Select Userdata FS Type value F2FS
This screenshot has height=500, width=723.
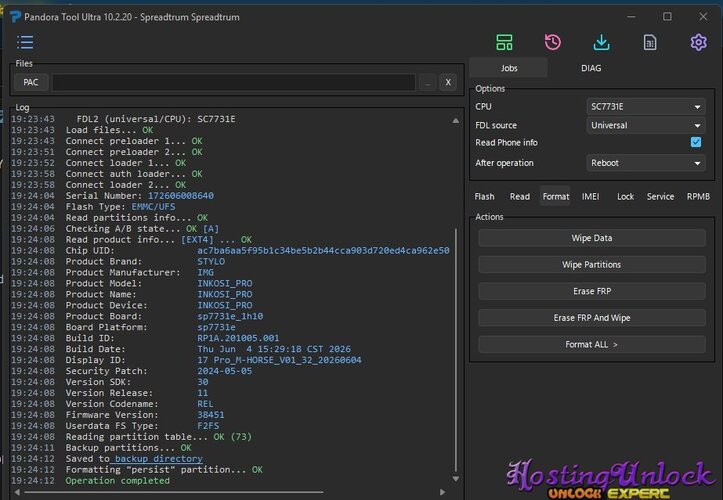208,426
